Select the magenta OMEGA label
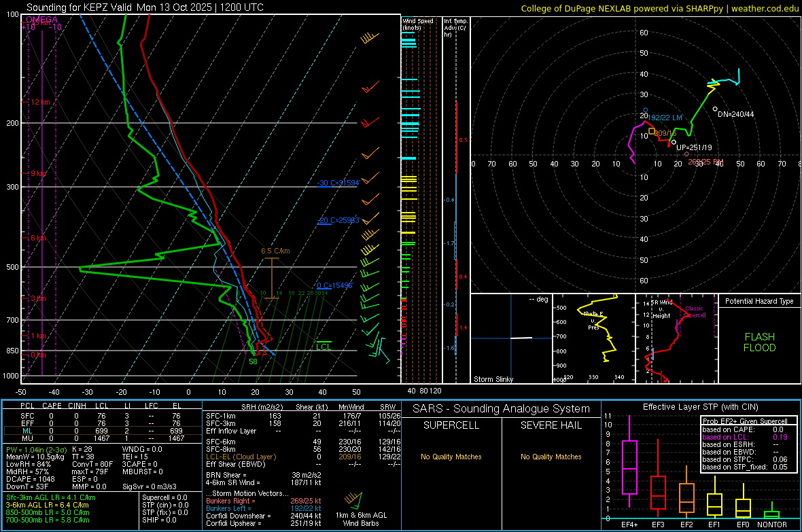The image size is (802, 532). (41, 20)
